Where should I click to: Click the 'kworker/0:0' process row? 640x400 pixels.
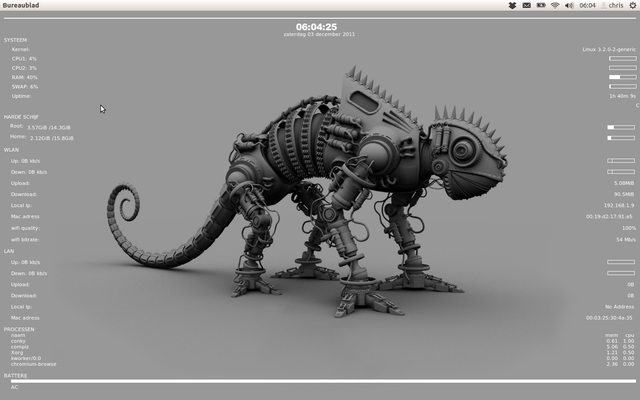pyautogui.click(x=26, y=358)
